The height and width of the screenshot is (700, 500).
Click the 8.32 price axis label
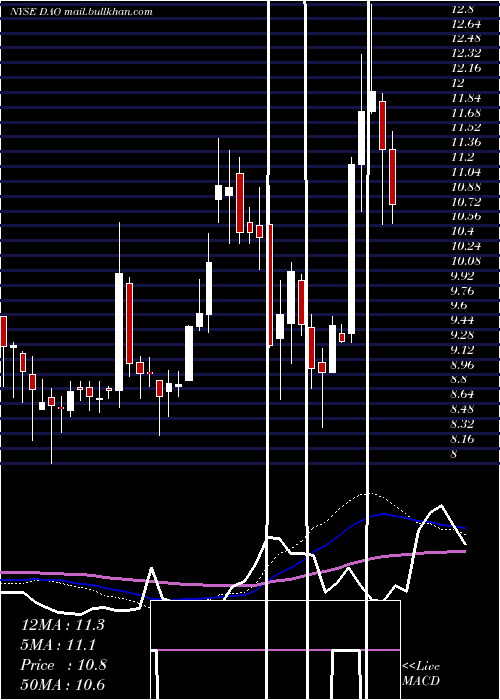(x=462, y=424)
